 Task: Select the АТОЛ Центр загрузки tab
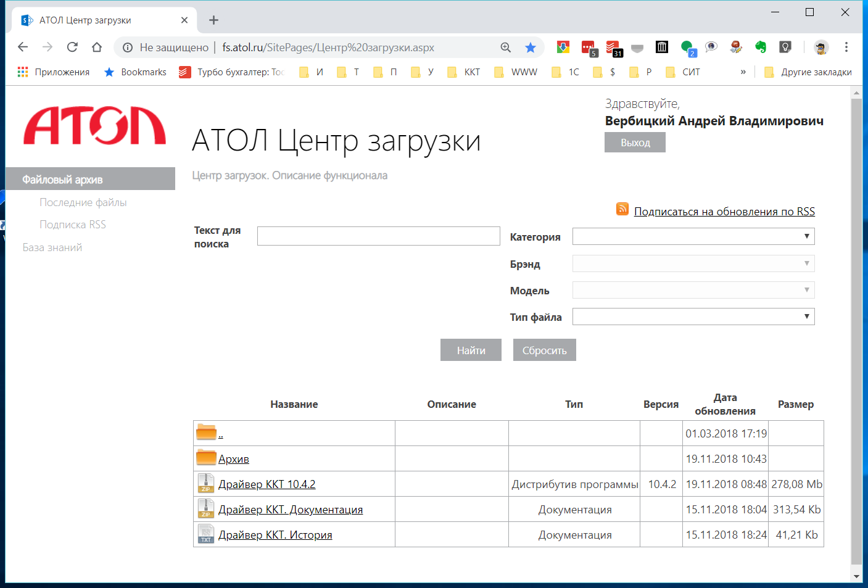(x=104, y=20)
